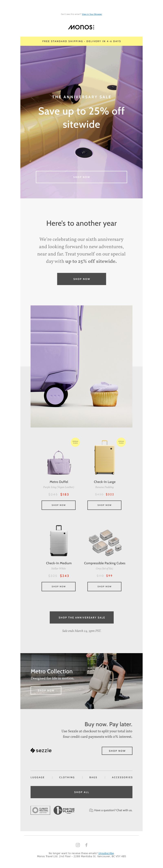
Task: Click the chat bubble icon beside question text
Action: point(91,810)
